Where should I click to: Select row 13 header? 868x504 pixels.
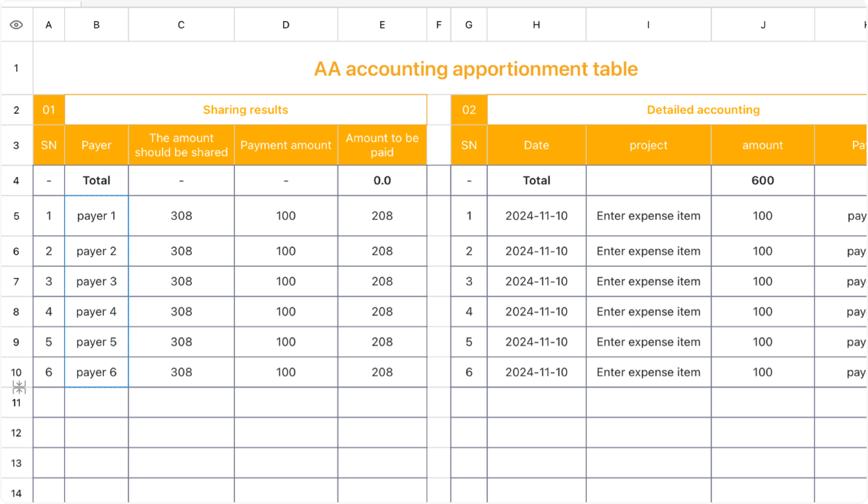[x=16, y=463]
